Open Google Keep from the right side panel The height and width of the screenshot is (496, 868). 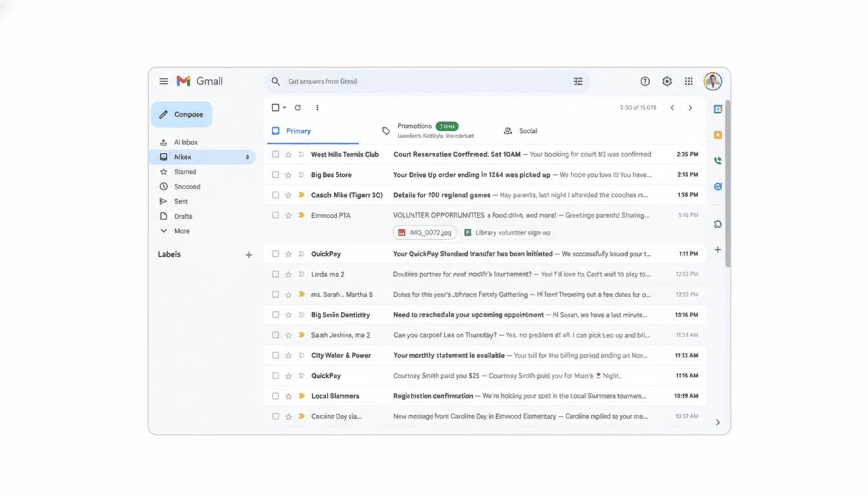click(718, 134)
